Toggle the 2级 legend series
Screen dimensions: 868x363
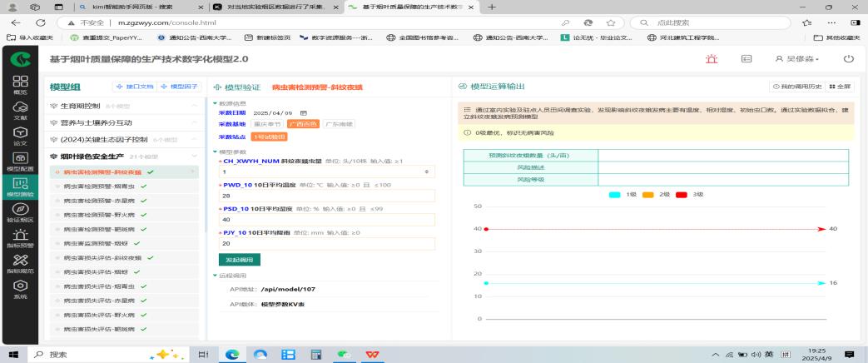click(656, 195)
